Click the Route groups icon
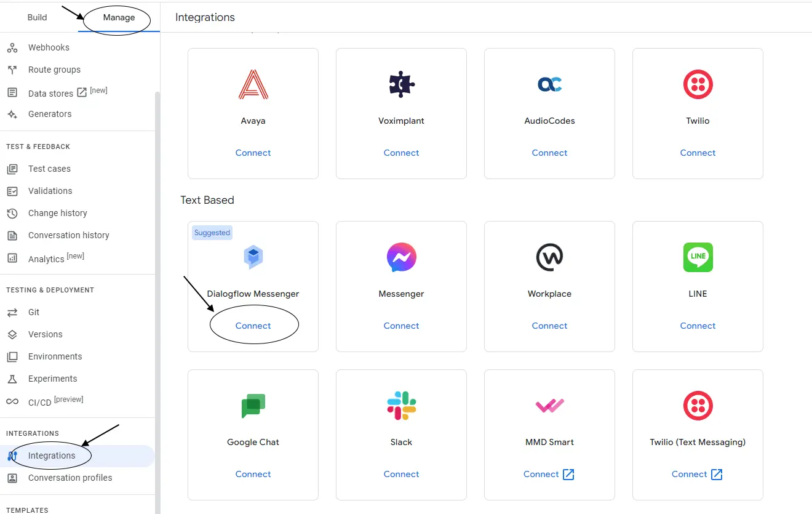This screenshot has height=514, width=812. pos(12,70)
